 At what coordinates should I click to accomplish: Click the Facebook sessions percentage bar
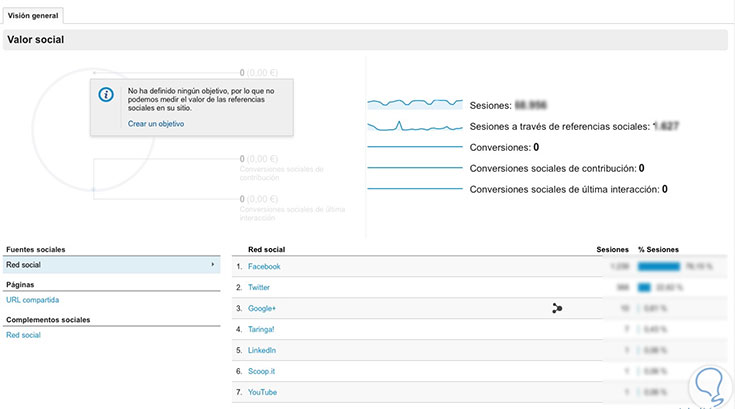[659, 267]
